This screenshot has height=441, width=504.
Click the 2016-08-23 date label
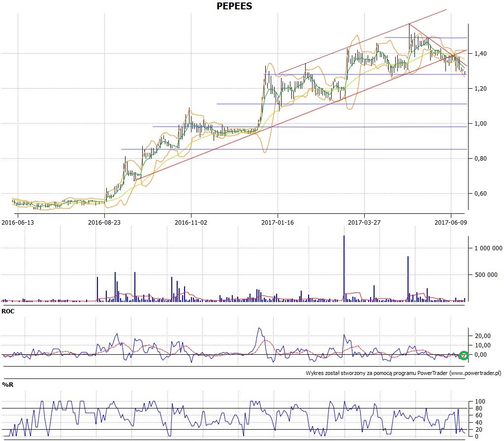[104, 222]
